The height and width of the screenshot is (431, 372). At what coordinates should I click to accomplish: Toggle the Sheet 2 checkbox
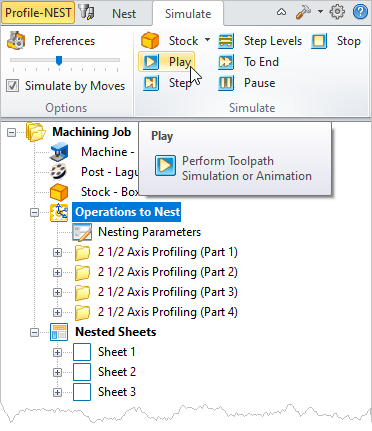[82, 372]
